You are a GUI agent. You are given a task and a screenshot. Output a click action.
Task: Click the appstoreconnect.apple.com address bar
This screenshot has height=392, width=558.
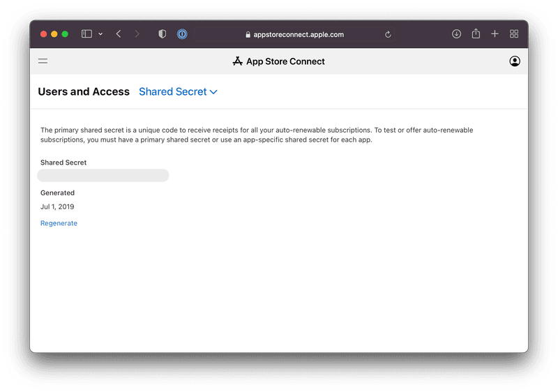pyautogui.click(x=294, y=34)
